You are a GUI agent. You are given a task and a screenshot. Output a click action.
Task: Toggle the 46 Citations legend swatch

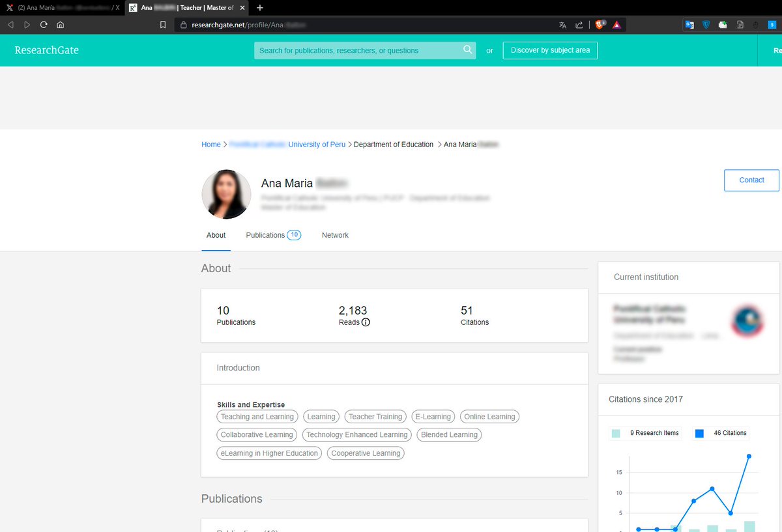(x=699, y=433)
